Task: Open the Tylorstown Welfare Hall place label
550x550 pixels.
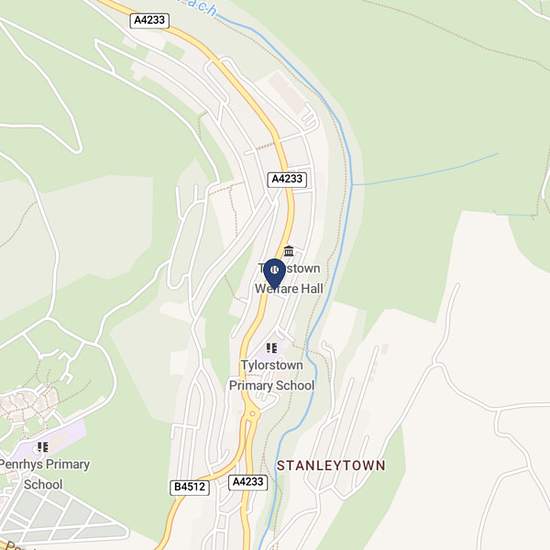Action: 289,279
